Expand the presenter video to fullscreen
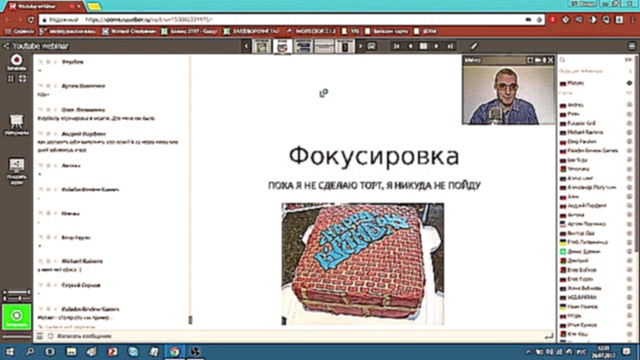Screen dimensions: 640x360 click(x=530, y=60)
